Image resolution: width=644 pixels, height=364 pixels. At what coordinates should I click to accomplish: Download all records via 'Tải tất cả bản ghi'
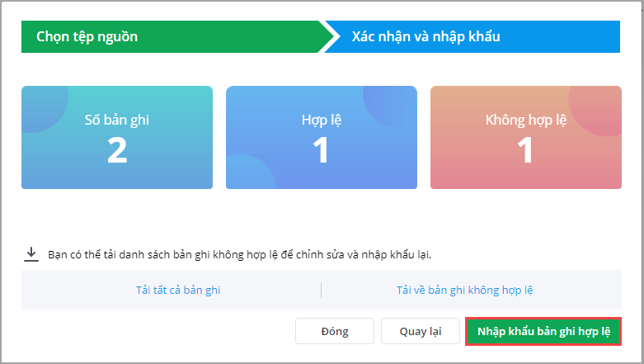point(178,290)
